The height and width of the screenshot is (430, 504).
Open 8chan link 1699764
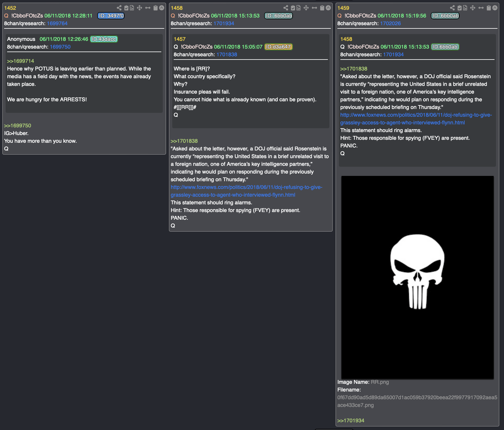click(57, 23)
